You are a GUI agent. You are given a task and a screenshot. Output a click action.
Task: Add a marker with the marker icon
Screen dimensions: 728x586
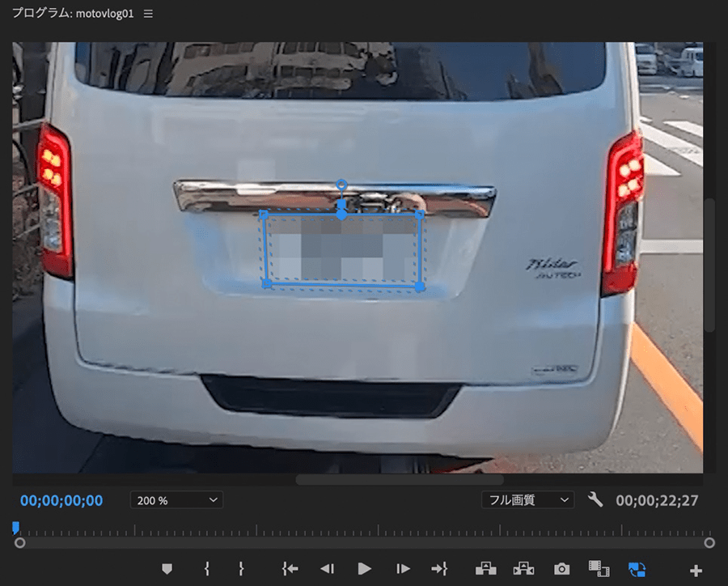click(x=167, y=569)
